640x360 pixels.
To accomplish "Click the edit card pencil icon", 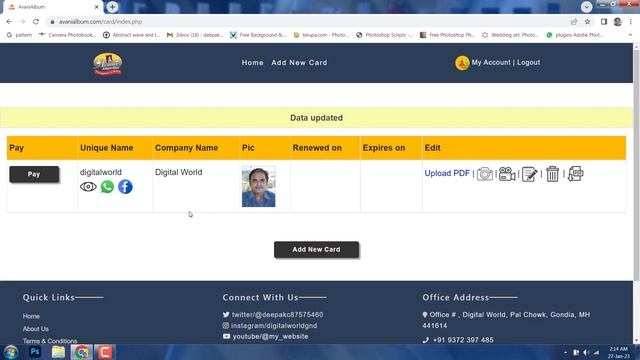I will point(529,174).
